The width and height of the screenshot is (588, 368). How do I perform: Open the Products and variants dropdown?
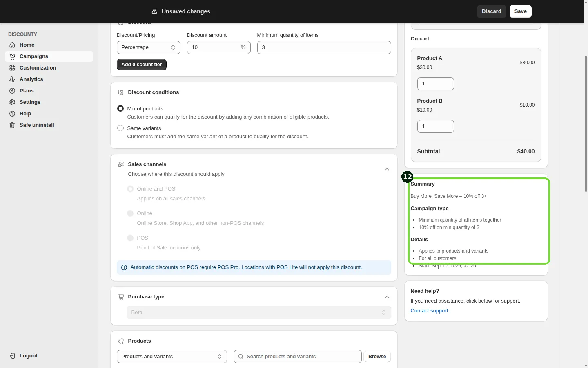[172, 357]
